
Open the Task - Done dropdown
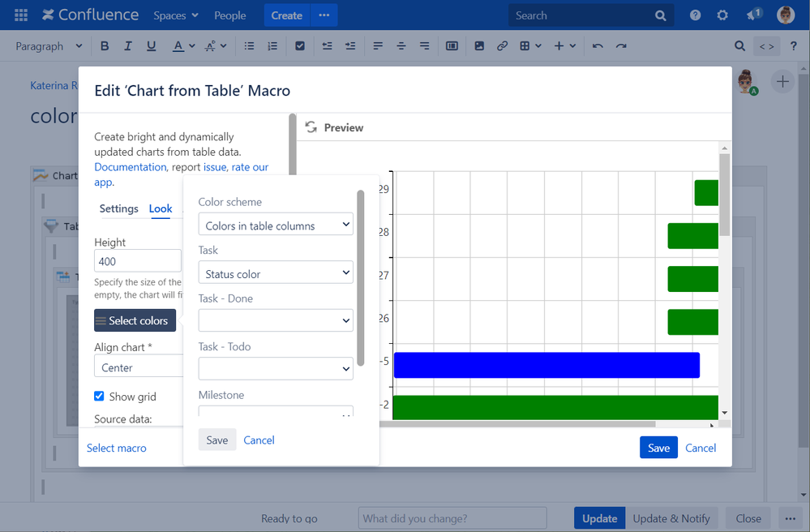coord(276,321)
